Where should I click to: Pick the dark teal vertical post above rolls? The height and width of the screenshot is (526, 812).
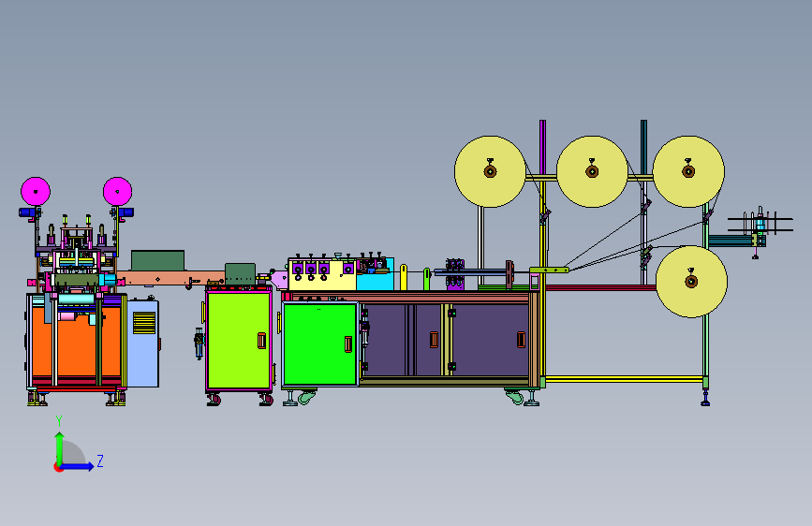(x=643, y=148)
